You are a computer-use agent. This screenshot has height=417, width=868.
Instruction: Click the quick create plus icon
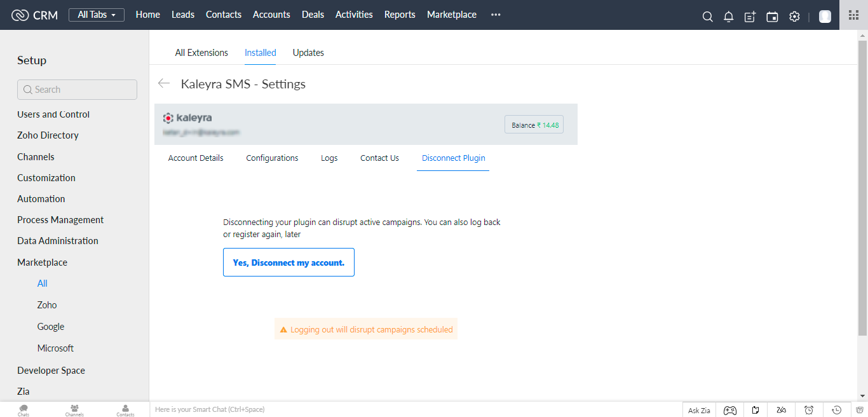750,17
